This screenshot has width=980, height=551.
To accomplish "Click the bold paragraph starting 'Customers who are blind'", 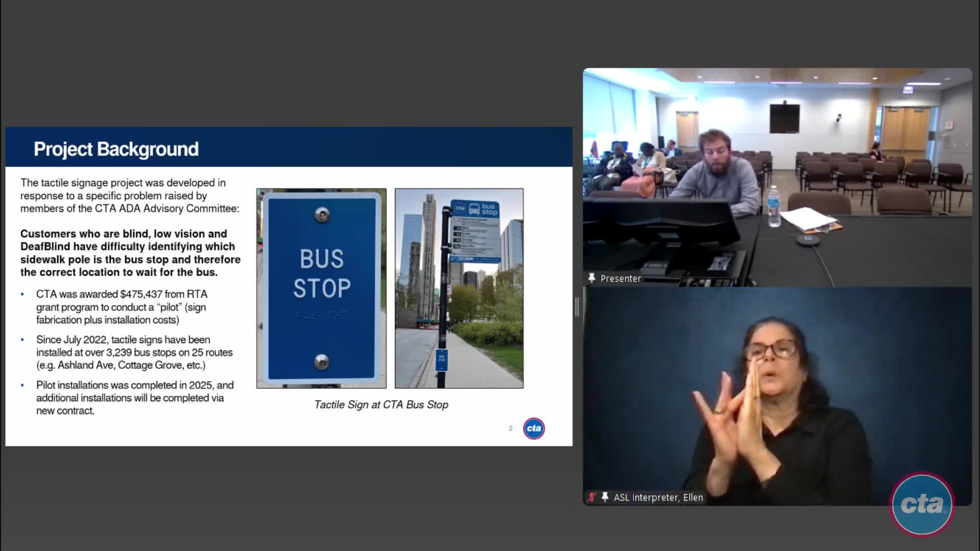I will click(131, 253).
